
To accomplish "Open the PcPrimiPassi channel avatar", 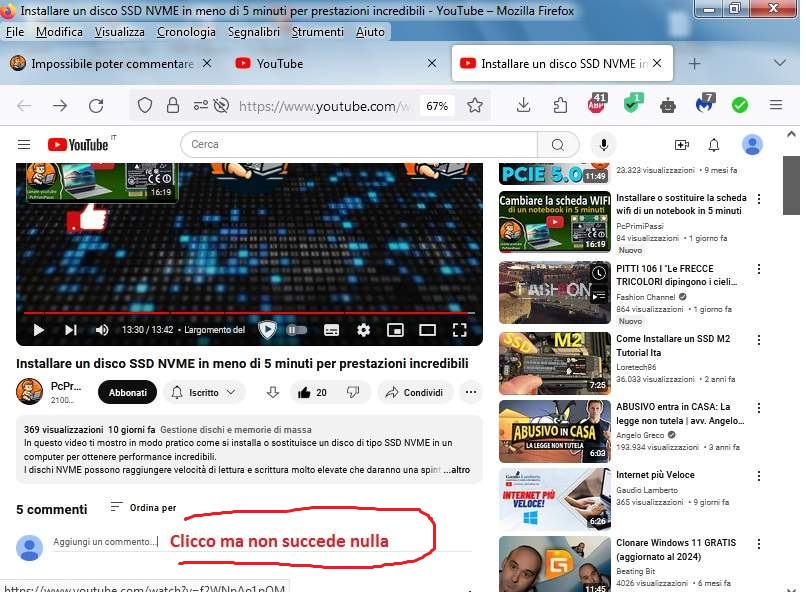I will click(x=29, y=392).
